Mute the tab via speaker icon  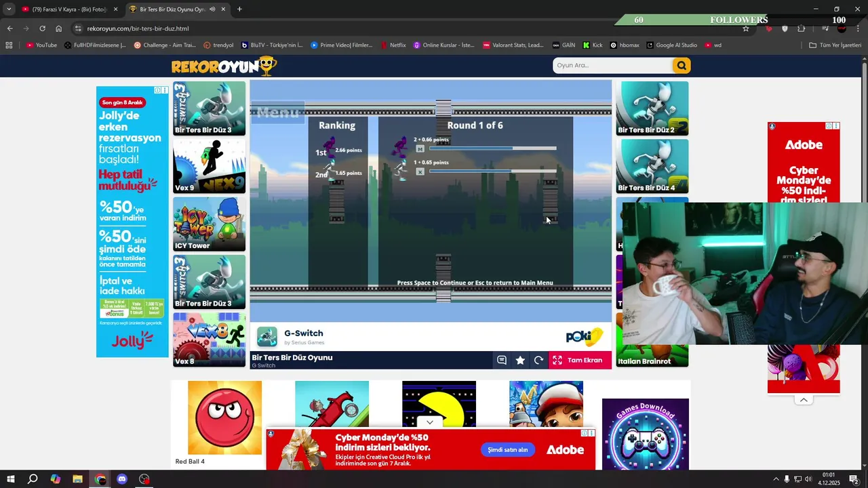tap(212, 9)
